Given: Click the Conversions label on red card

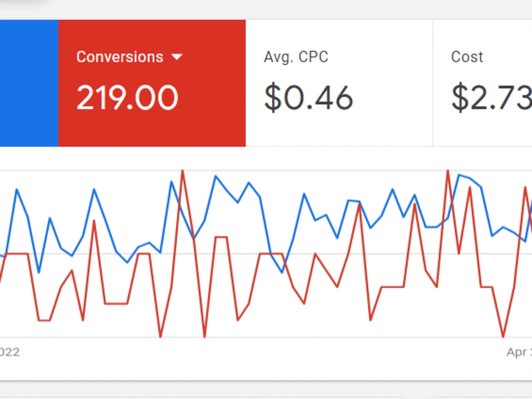Looking at the screenshot, I should pos(120,57).
